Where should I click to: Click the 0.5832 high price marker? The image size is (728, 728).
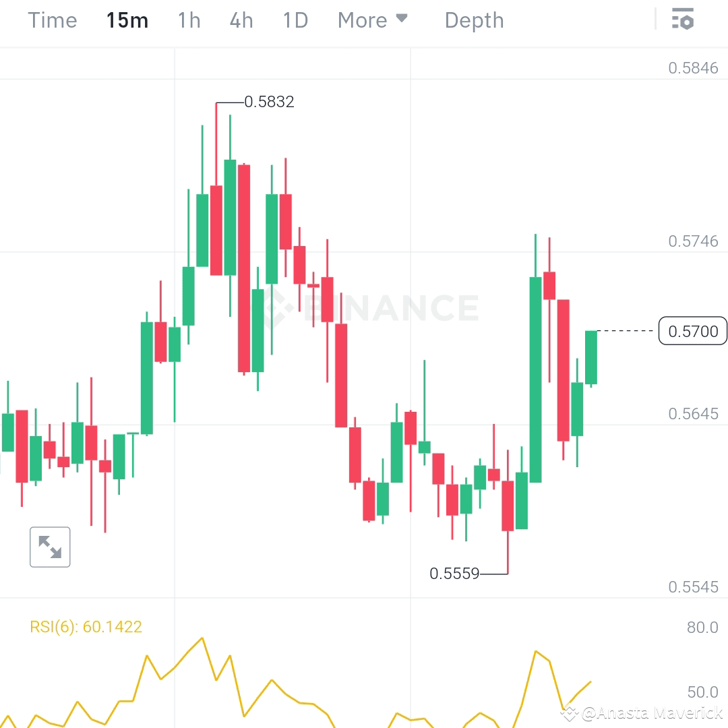(269, 102)
